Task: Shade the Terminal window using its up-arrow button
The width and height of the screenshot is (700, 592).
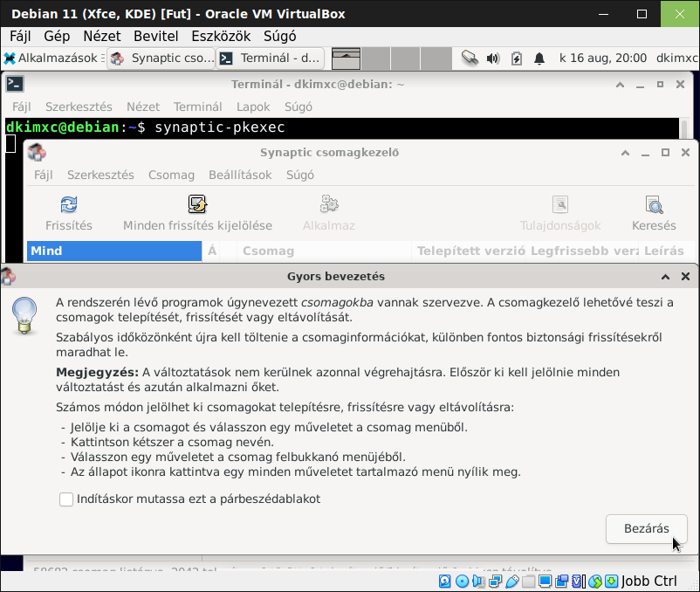Action: pos(620,85)
